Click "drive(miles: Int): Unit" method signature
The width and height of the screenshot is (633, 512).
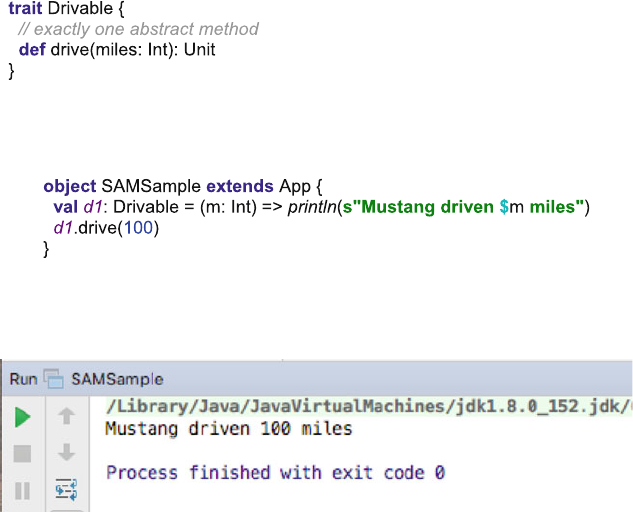click(133, 50)
